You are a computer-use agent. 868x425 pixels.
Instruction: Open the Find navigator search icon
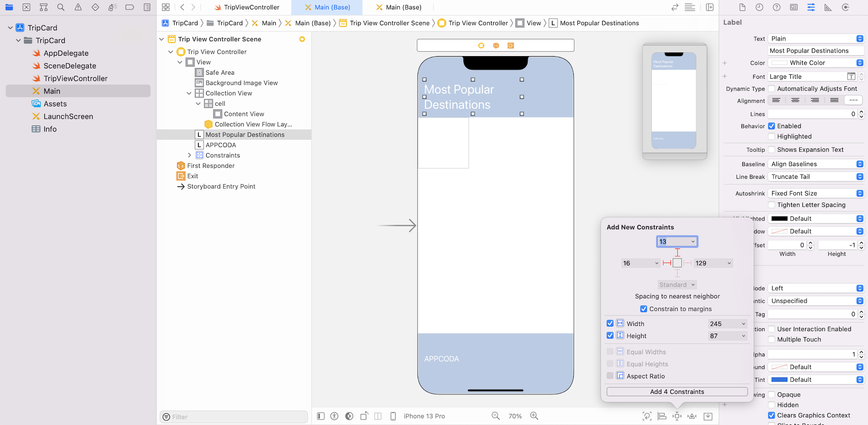61,7
